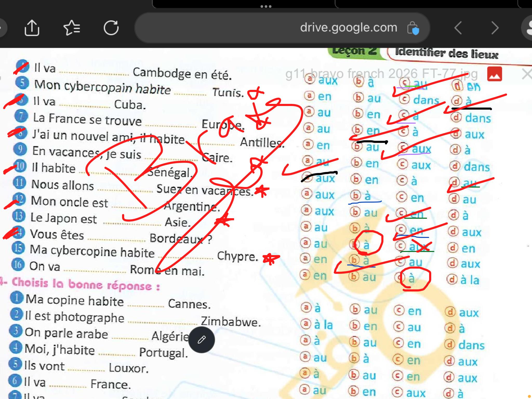Image resolution: width=532 pixels, height=399 pixels.
Task: Click the text 'Le Japon est'
Action: point(64,218)
